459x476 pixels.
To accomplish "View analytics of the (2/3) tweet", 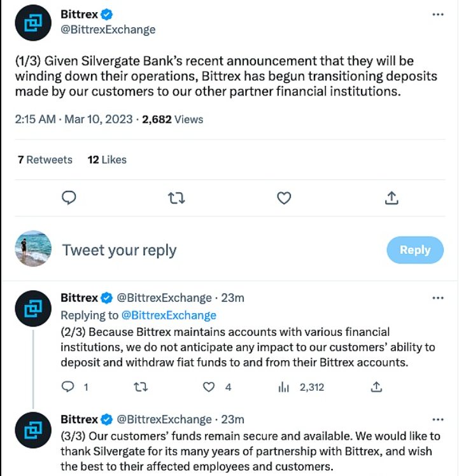I will click(x=284, y=386).
